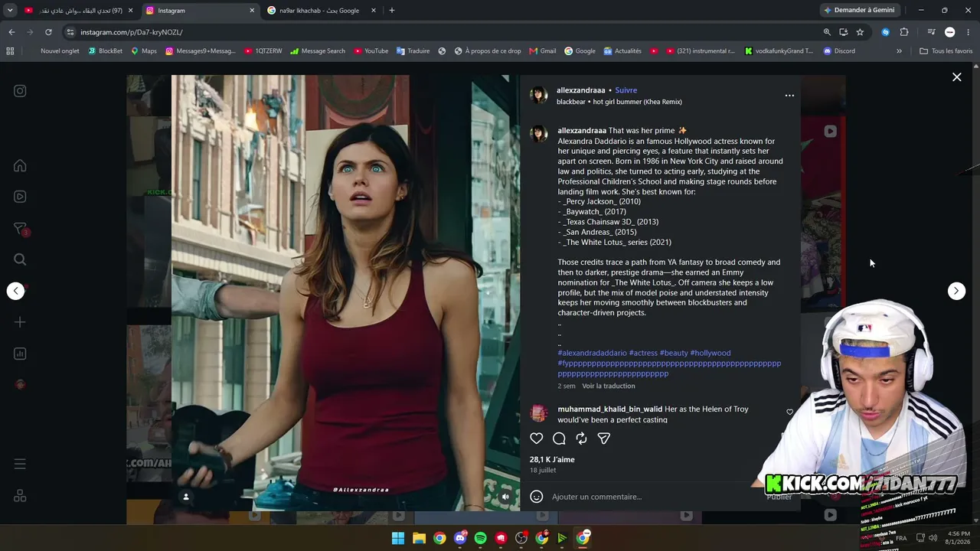This screenshot has height=551, width=980.
Task: Open the allexzandraaa profile name in the header
Action: click(580, 90)
